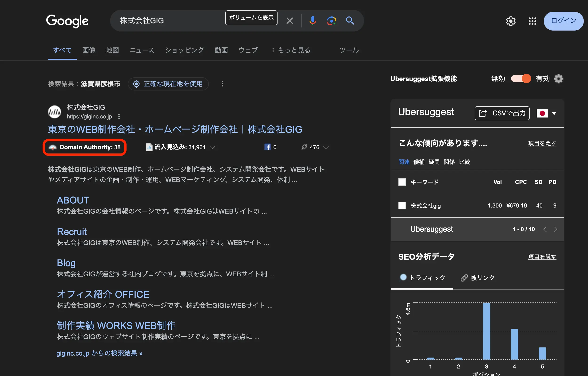Open the Japan flag country dropdown
The width and height of the screenshot is (588, 376).
point(546,113)
